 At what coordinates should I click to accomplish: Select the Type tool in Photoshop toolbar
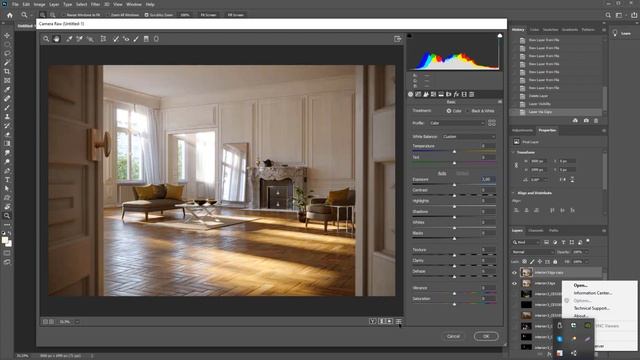click(7, 180)
